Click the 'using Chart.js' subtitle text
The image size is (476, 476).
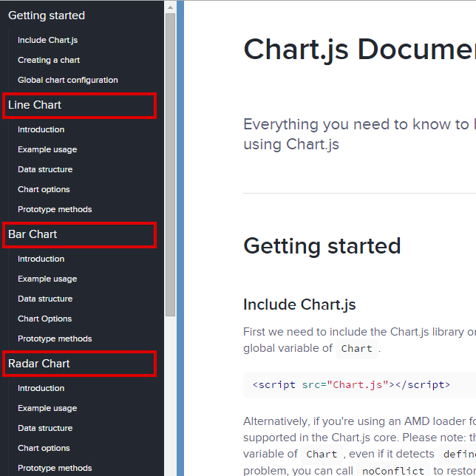click(291, 144)
